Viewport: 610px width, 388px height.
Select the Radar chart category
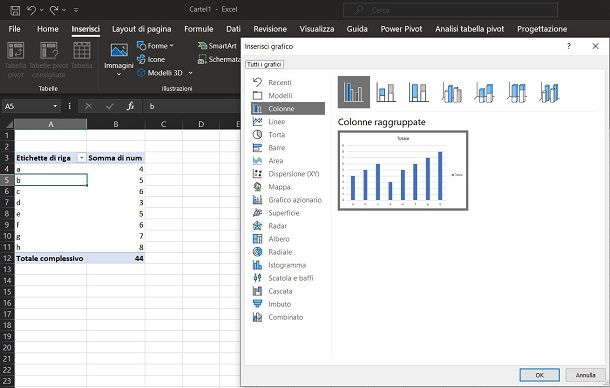point(288,226)
